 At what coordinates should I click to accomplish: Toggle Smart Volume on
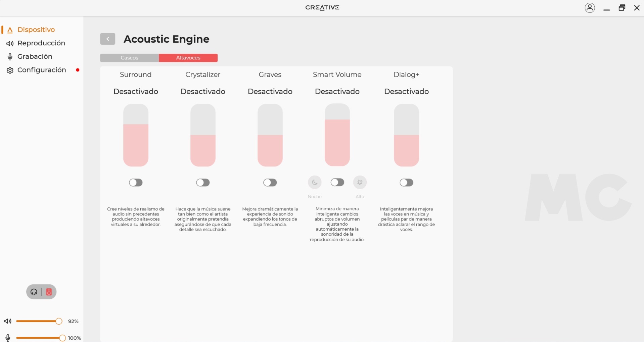pos(337,182)
